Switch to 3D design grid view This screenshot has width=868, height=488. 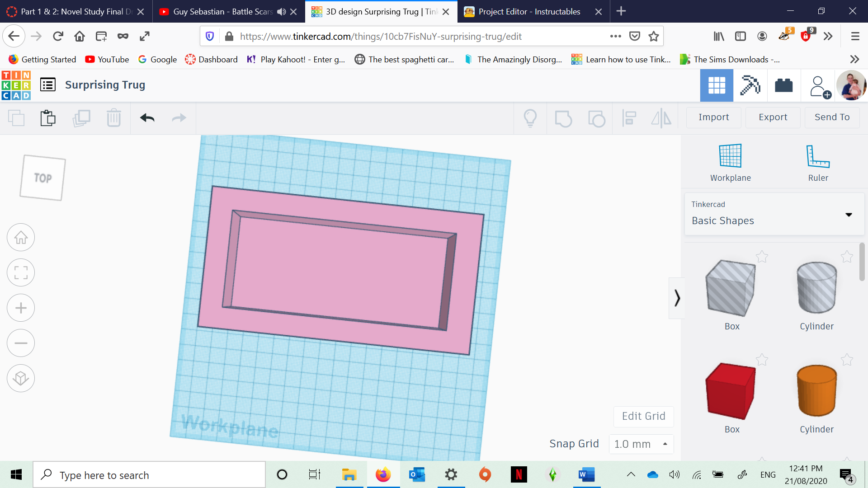[717, 85]
